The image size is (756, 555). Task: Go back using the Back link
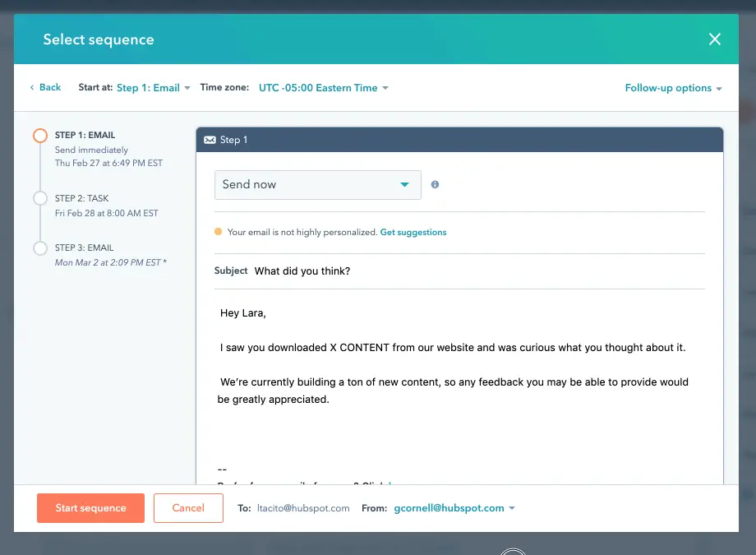point(45,87)
